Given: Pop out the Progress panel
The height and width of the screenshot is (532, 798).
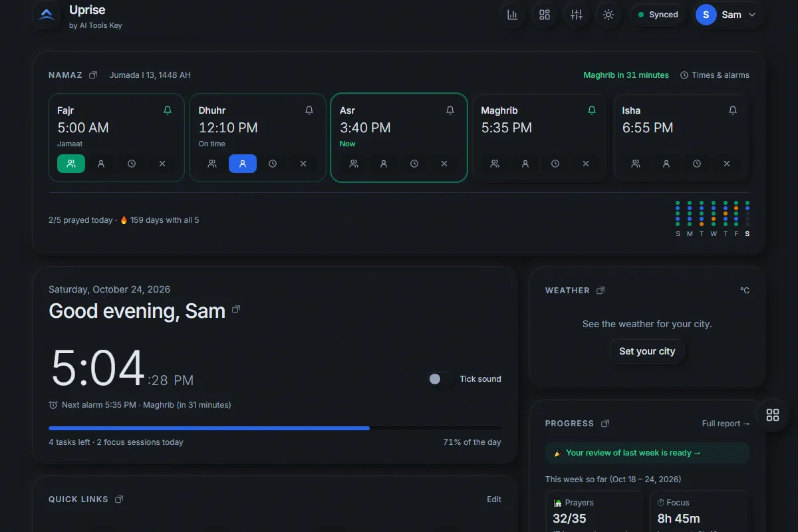Looking at the screenshot, I should [x=605, y=424].
